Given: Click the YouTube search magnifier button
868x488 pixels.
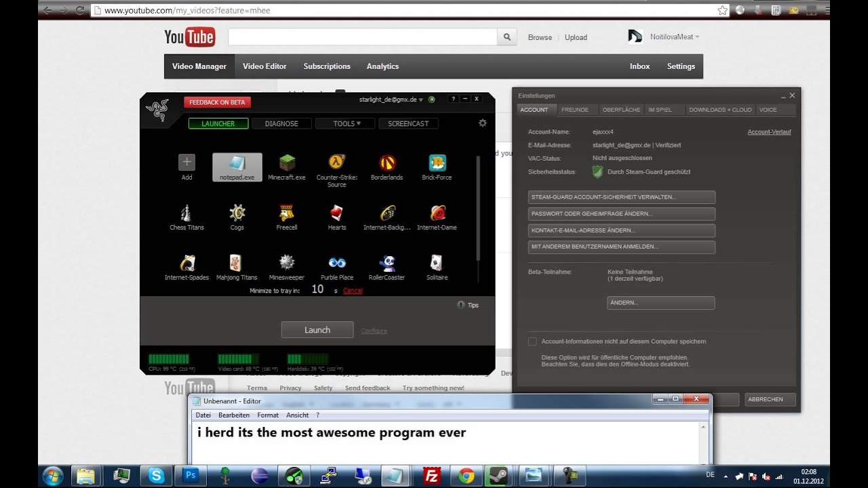Looking at the screenshot, I should point(507,37).
